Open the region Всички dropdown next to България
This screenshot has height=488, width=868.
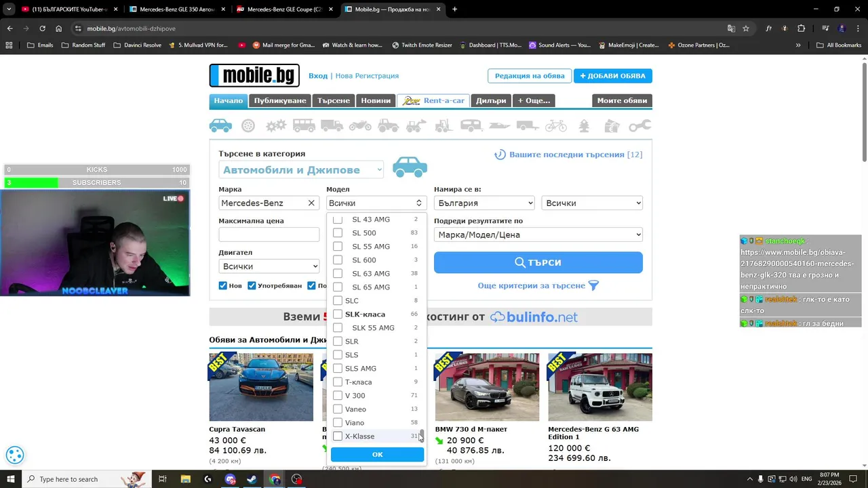[x=592, y=203]
